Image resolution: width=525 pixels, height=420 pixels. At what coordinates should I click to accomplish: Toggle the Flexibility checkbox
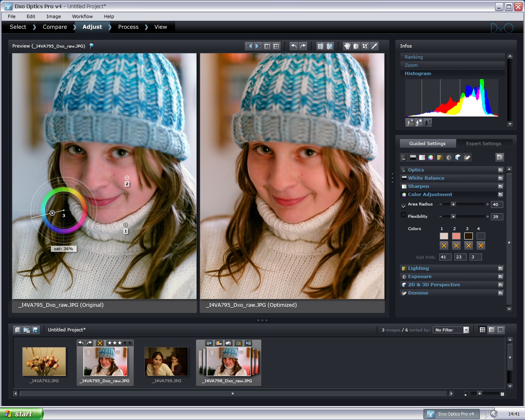tap(404, 215)
